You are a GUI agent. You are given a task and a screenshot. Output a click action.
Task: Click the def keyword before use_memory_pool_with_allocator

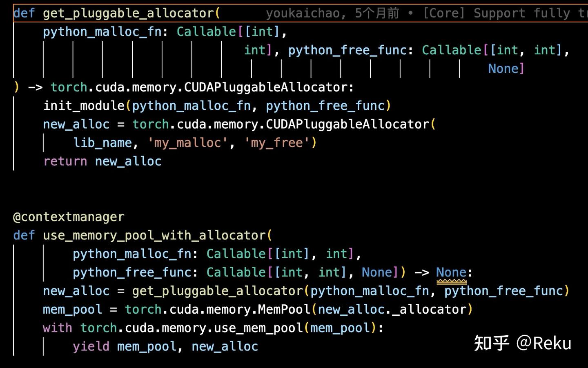tap(24, 235)
